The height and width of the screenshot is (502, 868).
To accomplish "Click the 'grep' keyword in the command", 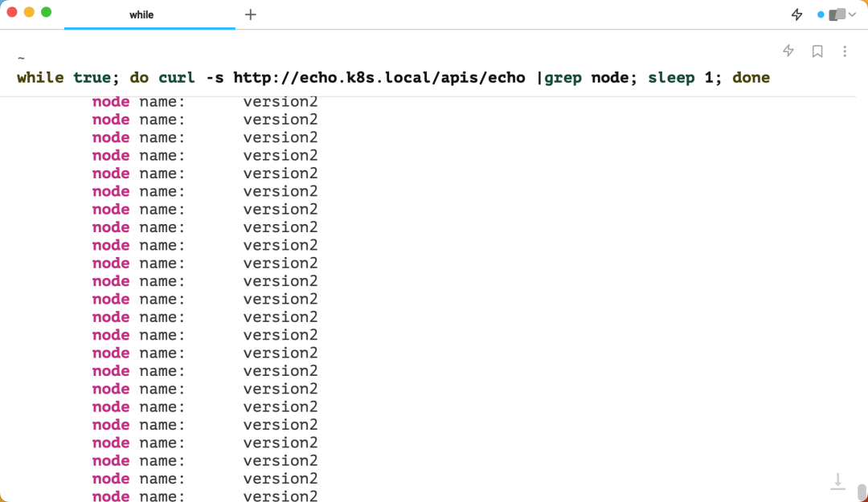I will (563, 77).
